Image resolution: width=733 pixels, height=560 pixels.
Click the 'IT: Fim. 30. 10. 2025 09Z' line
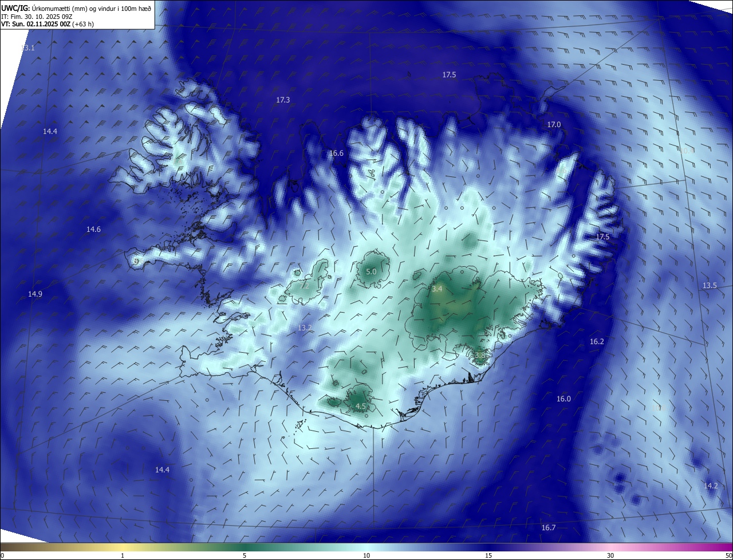(37, 17)
